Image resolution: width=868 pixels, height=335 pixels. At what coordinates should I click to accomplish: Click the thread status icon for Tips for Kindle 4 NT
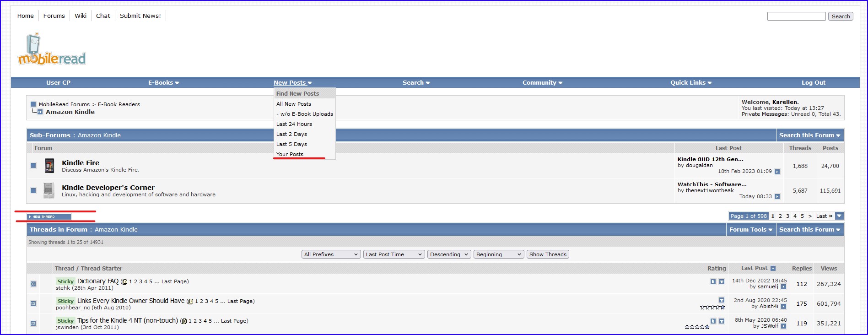click(x=33, y=324)
